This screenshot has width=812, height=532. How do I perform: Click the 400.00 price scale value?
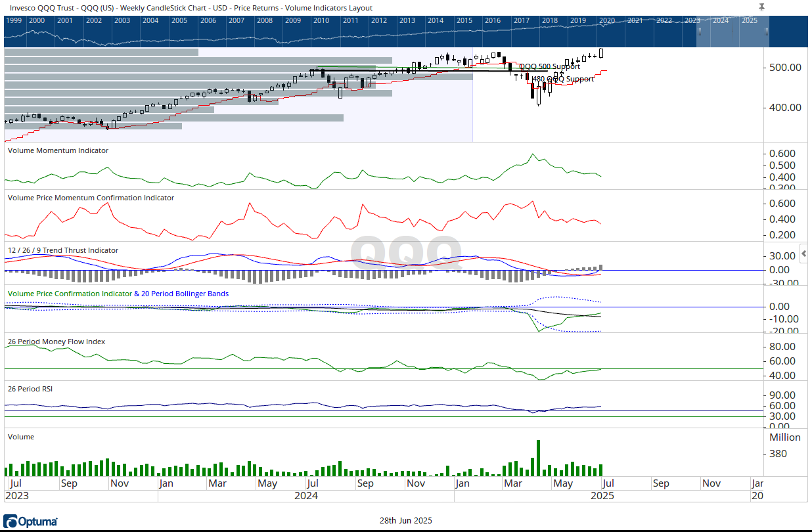click(x=786, y=107)
